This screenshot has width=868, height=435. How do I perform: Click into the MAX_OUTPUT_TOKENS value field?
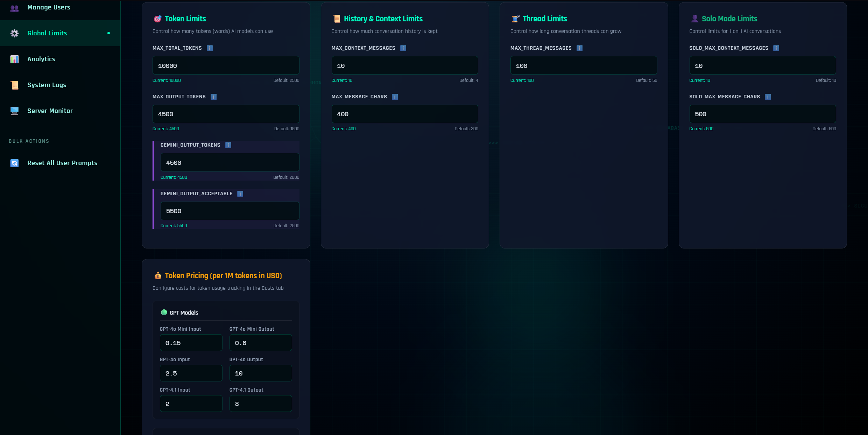tap(226, 114)
